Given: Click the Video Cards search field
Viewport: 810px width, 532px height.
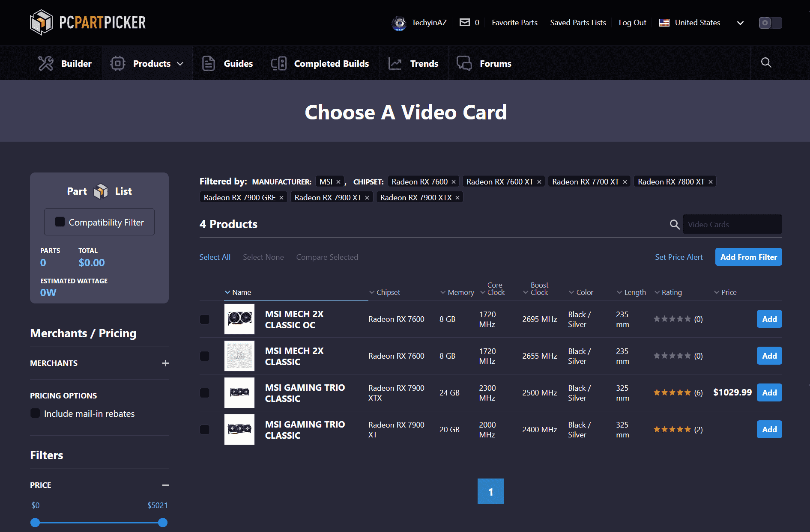Looking at the screenshot, I should (x=732, y=224).
